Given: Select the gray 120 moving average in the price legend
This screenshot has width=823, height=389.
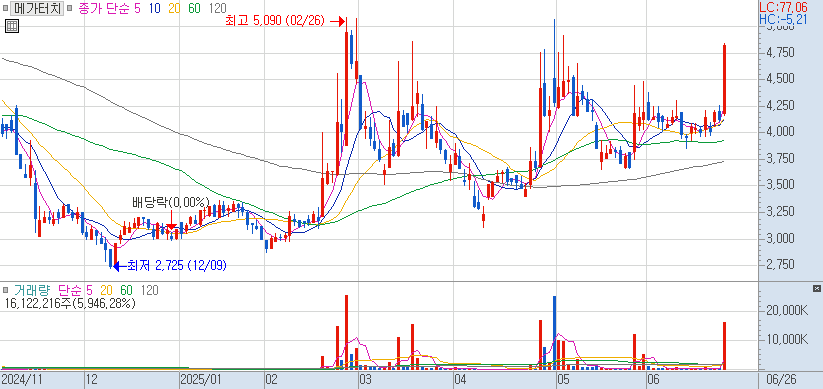Looking at the screenshot, I should point(217,8).
